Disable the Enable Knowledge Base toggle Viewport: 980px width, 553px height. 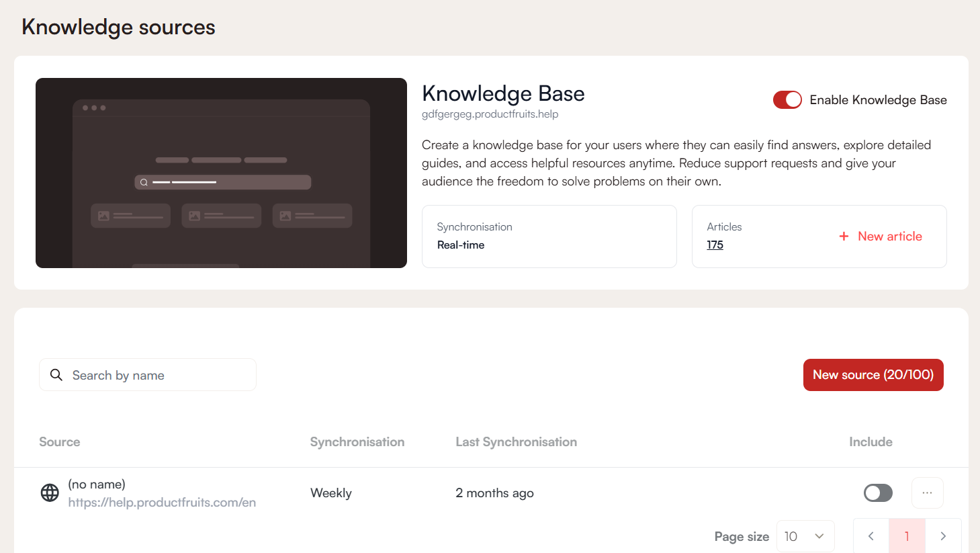pos(787,100)
